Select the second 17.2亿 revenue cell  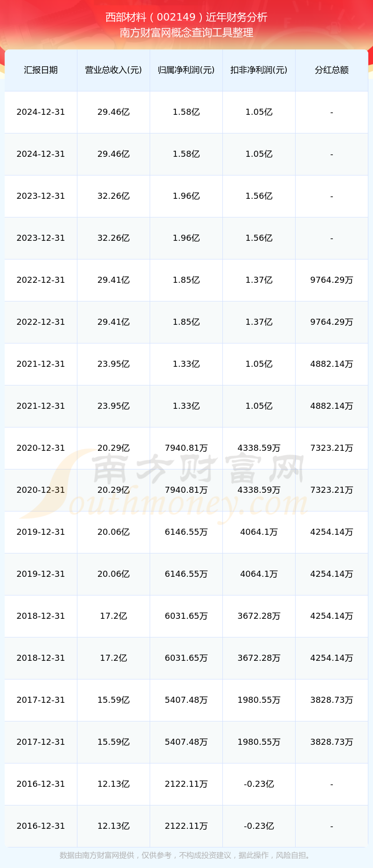(x=113, y=658)
